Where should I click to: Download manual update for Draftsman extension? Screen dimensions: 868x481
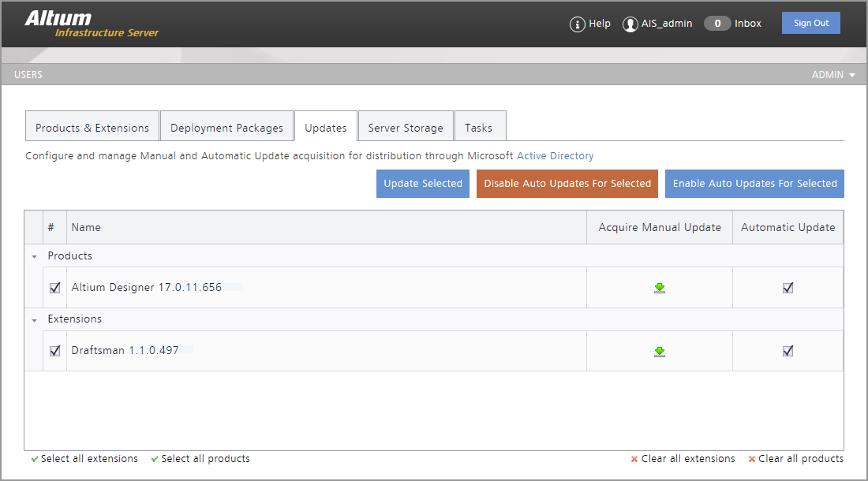[660, 351]
